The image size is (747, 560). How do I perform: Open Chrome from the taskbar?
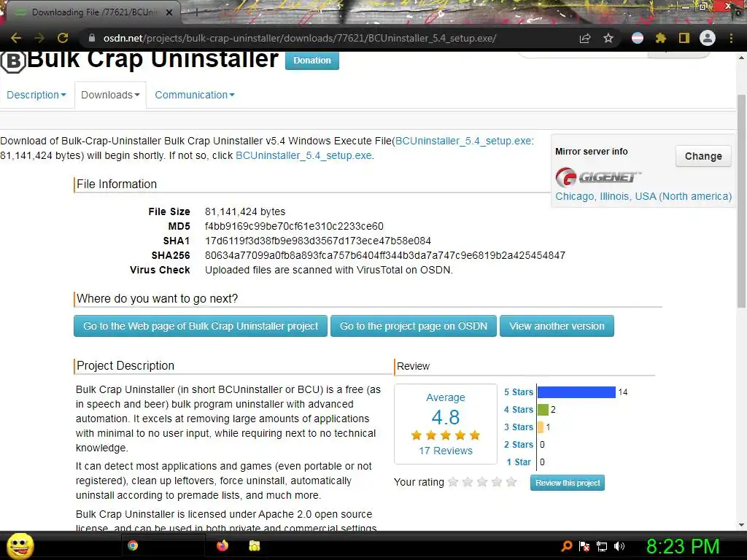coord(133,545)
